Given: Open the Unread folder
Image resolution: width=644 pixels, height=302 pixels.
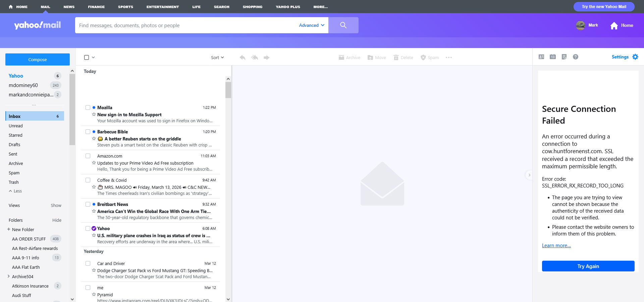Looking at the screenshot, I should click(16, 126).
